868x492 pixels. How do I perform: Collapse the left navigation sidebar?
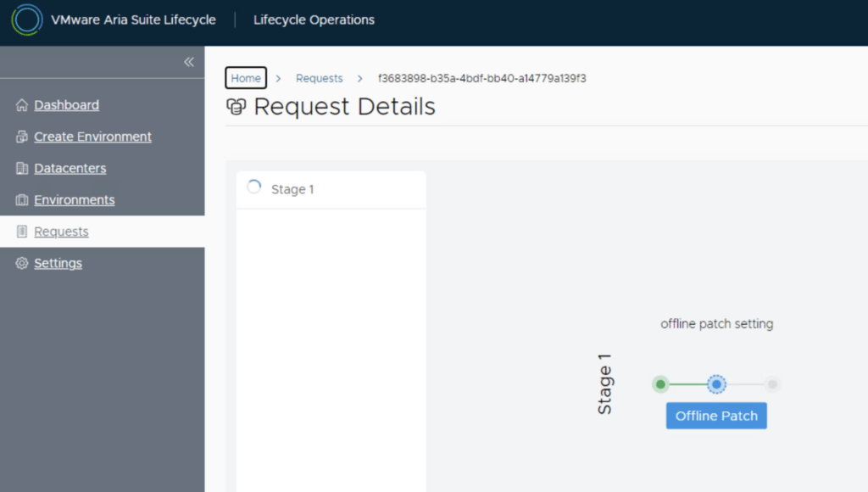coord(189,62)
